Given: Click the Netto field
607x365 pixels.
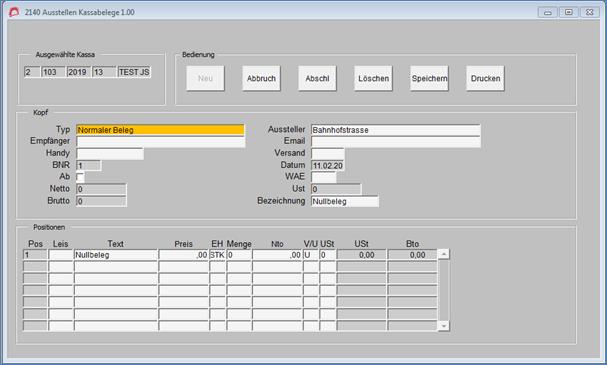Looking at the screenshot, I should click(101, 189).
